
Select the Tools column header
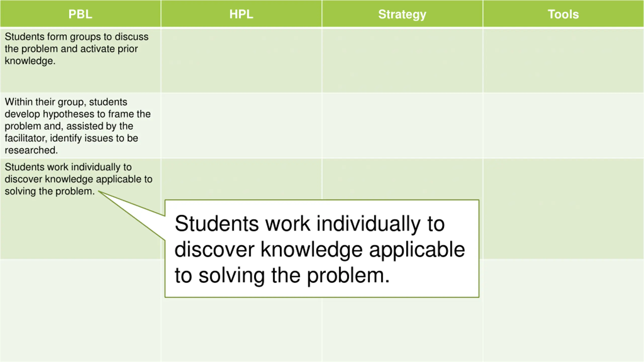coord(563,14)
